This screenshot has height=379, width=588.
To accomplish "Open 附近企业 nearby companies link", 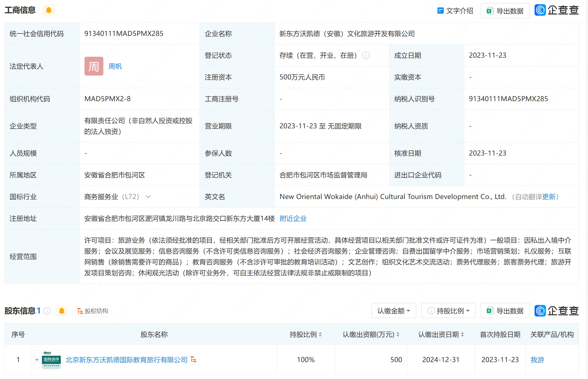I will [293, 218].
